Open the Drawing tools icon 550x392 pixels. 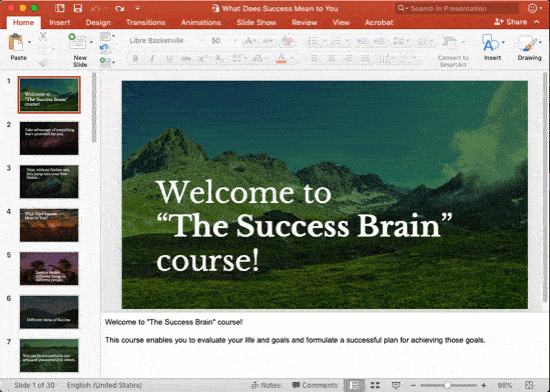[528, 43]
